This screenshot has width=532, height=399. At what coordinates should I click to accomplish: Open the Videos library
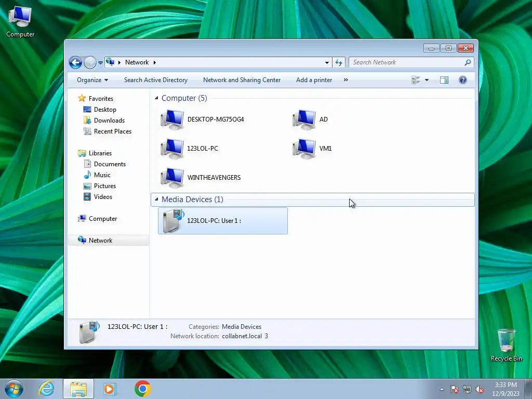click(103, 197)
